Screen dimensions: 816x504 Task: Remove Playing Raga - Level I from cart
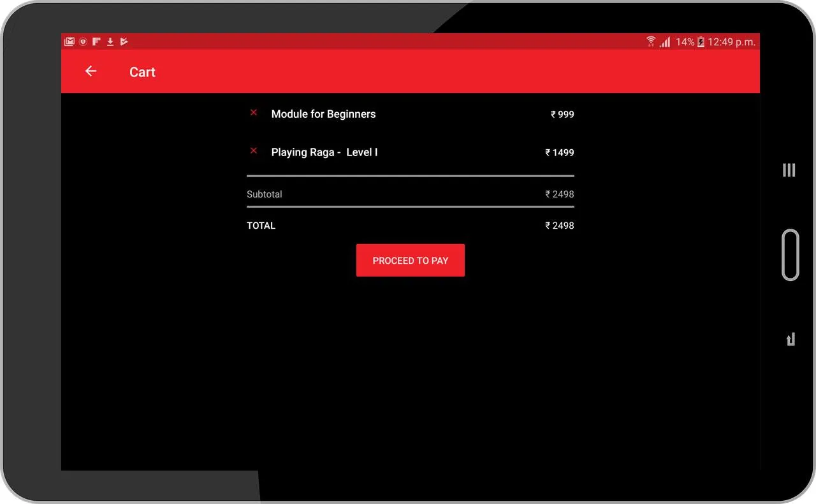[254, 150]
